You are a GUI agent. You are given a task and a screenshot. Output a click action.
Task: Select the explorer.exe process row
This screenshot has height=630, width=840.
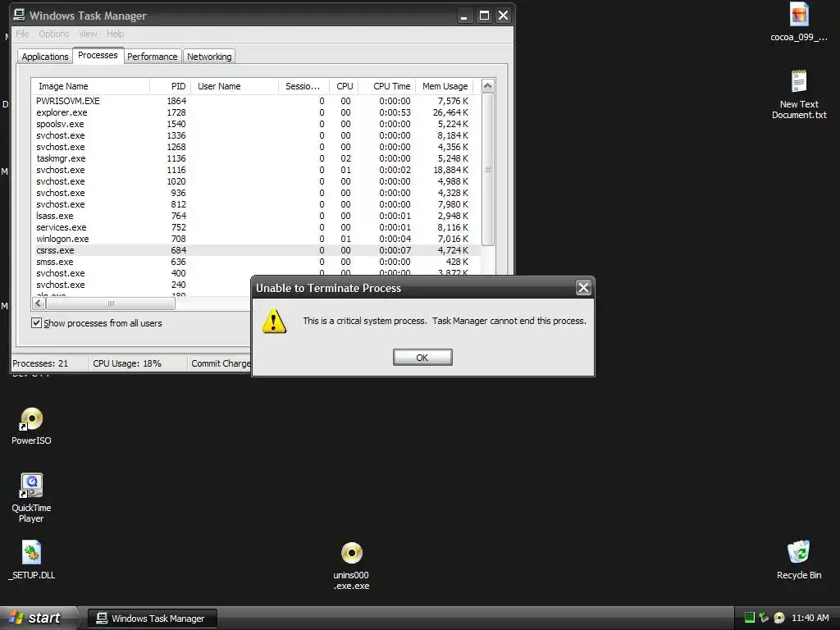coord(256,112)
